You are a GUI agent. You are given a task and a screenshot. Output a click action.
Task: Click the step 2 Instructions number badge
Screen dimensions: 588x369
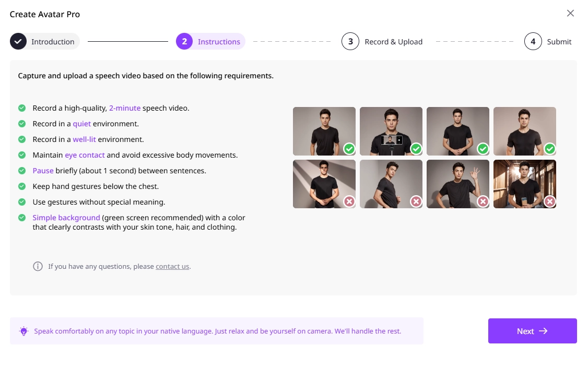coord(184,42)
